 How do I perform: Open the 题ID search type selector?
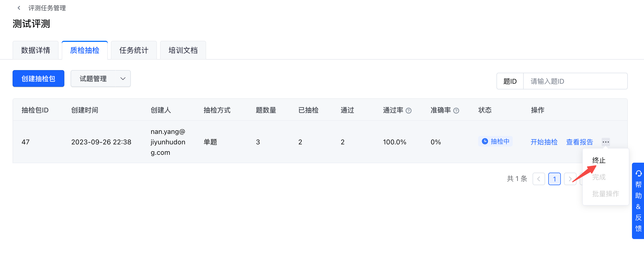click(510, 81)
